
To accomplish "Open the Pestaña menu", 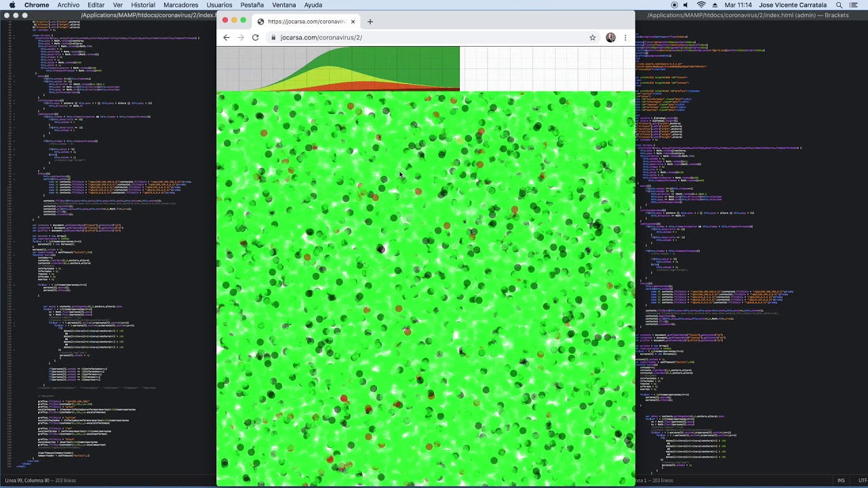I will click(252, 5).
